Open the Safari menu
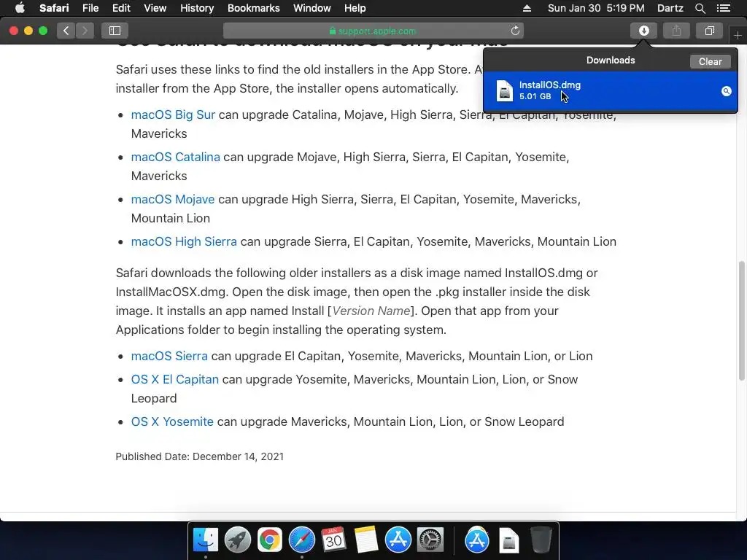747x560 pixels. 54,8
